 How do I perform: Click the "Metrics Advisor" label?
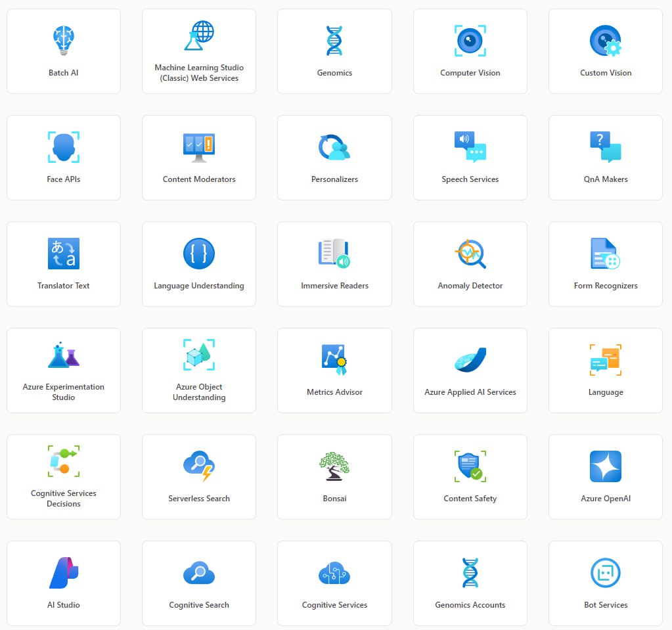coord(334,392)
